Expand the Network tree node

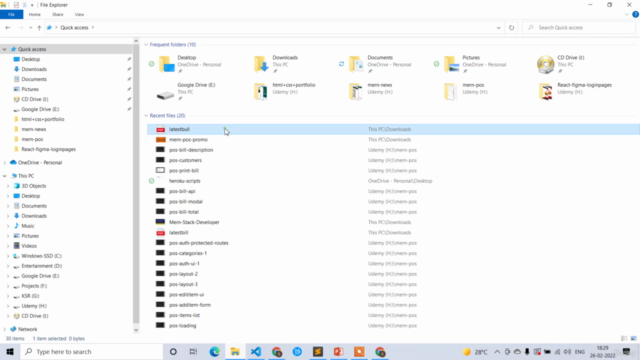pos(4,329)
